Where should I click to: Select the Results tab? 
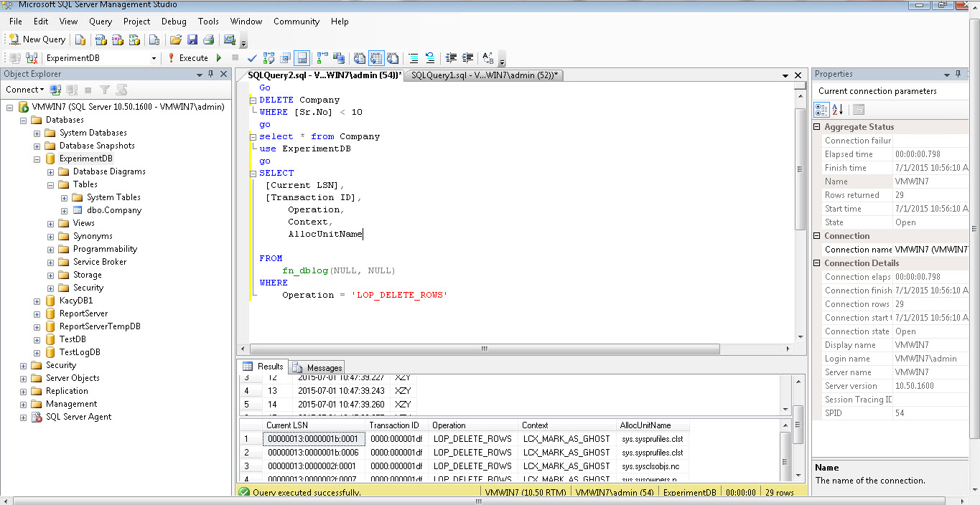(x=263, y=367)
